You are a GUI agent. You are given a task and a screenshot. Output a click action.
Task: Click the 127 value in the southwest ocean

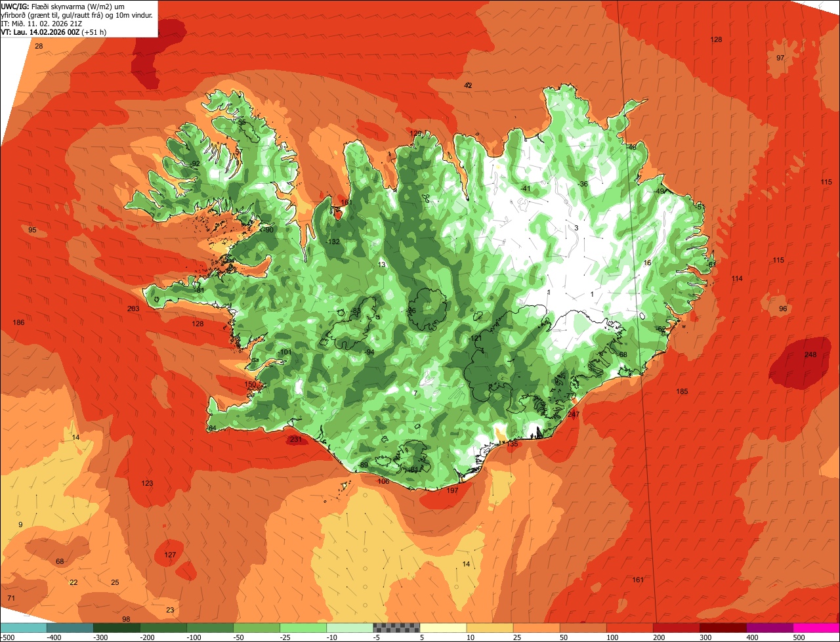pos(170,555)
